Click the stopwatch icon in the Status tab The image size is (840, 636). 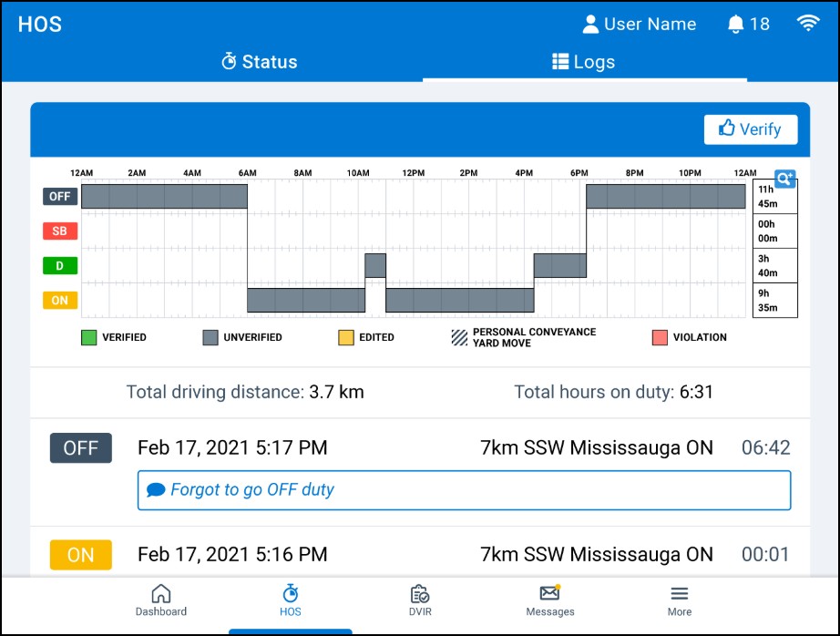click(x=229, y=61)
